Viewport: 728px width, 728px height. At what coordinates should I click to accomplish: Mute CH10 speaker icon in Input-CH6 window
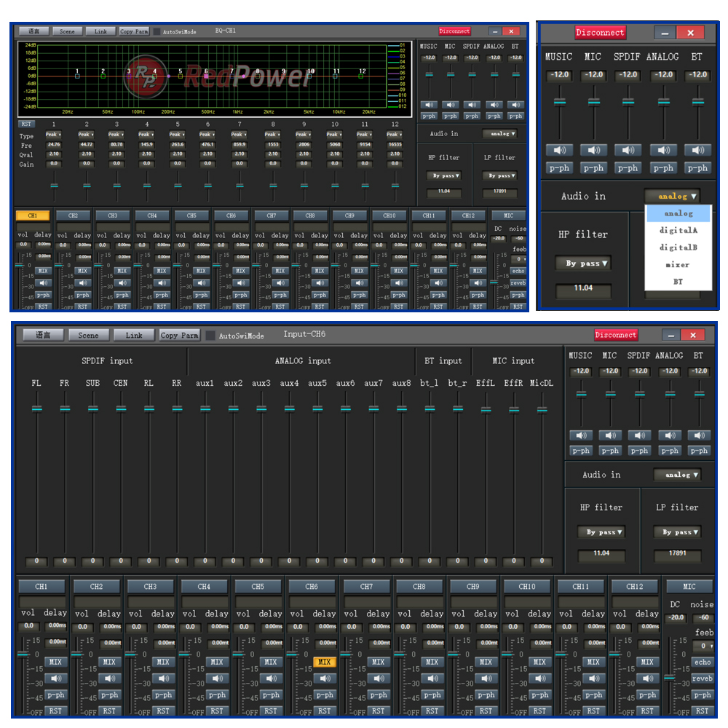(x=540, y=678)
